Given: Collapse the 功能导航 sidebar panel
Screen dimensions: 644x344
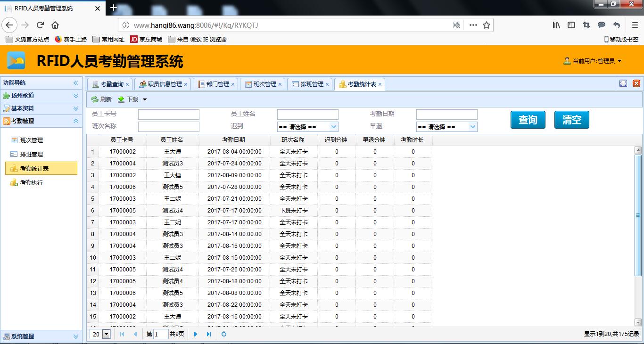Looking at the screenshot, I should click(x=75, y=83).
